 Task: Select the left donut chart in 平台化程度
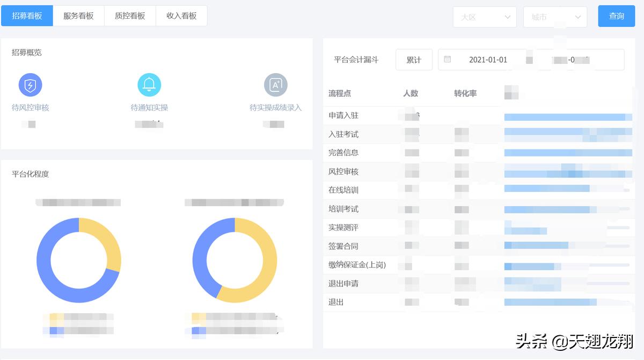click(x=79, y=260)
